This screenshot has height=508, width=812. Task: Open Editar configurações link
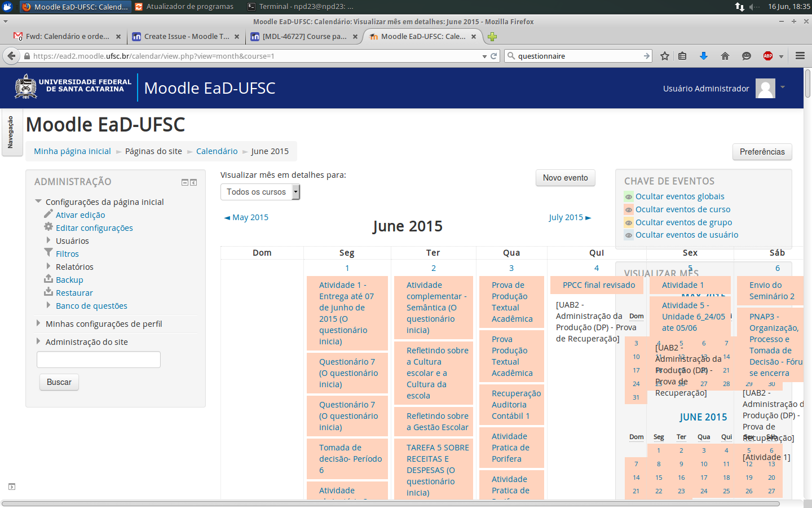pos(94,228)
